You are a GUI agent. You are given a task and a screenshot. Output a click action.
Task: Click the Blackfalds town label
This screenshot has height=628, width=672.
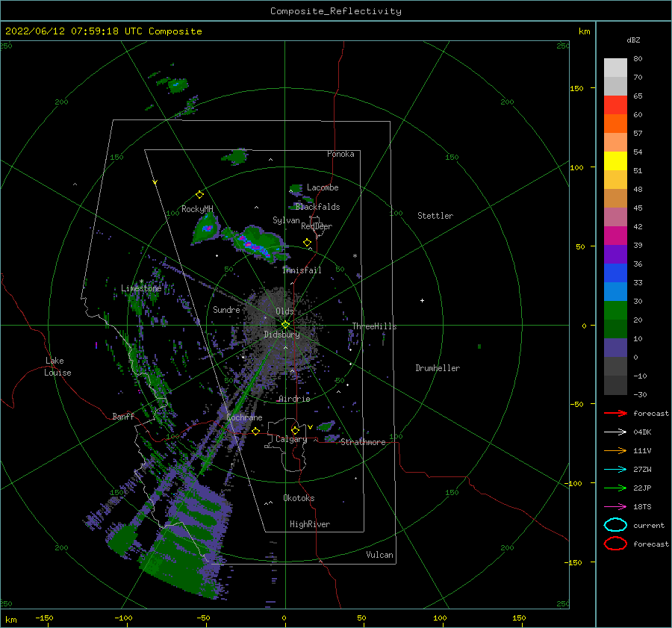317,207
